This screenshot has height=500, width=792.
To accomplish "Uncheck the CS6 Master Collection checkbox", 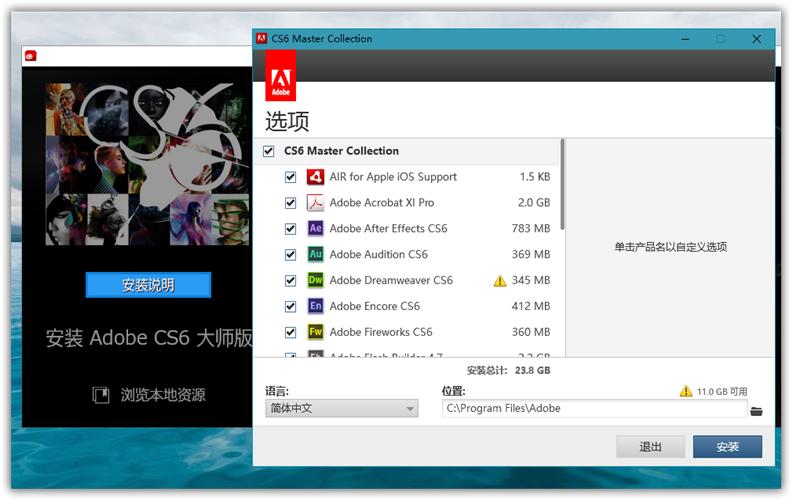I will tap(269, 151).
